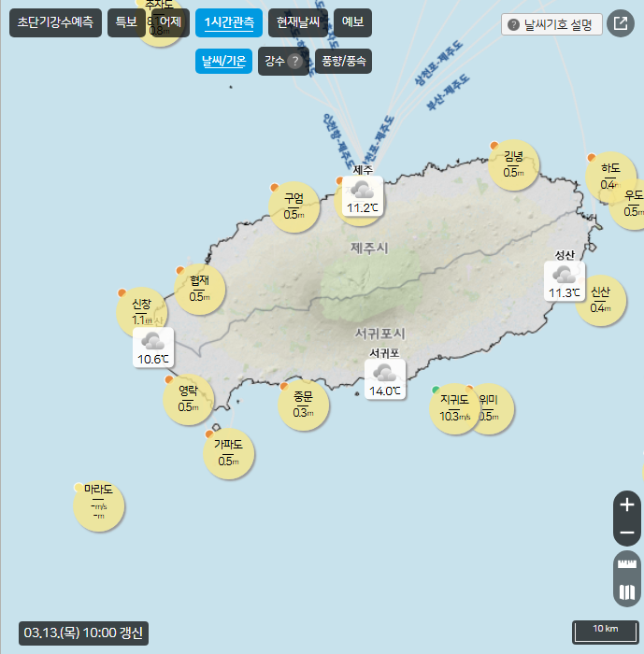
Task: Select the 중문 wave marker
Action: coord(304,405)
